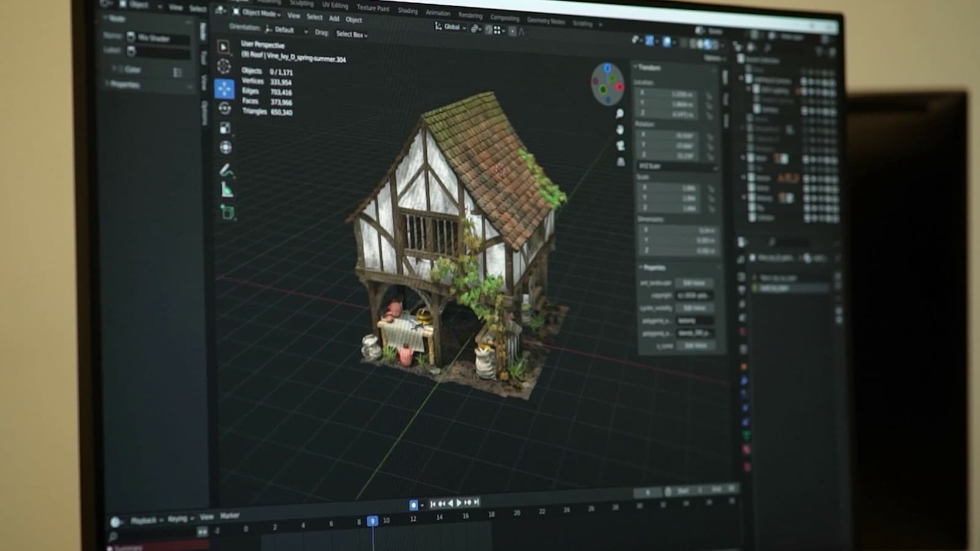The image size is (980, 551).
Task: Toggle the camera view icon
Action: [x=620, y=146]
